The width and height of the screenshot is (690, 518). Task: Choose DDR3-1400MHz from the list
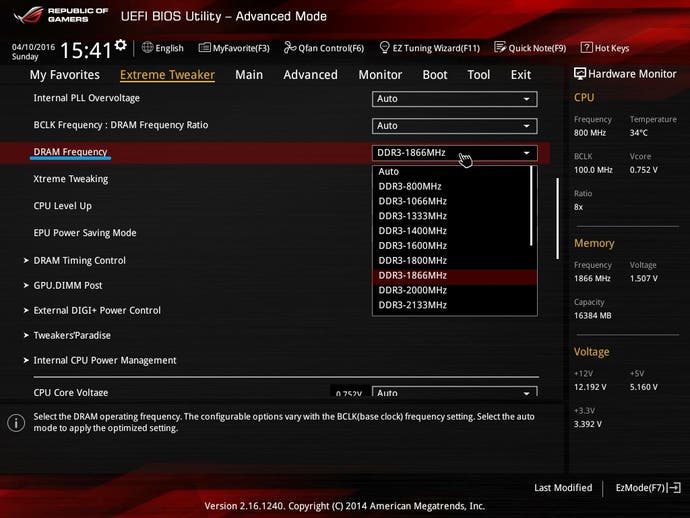click(x=451, y=231)
